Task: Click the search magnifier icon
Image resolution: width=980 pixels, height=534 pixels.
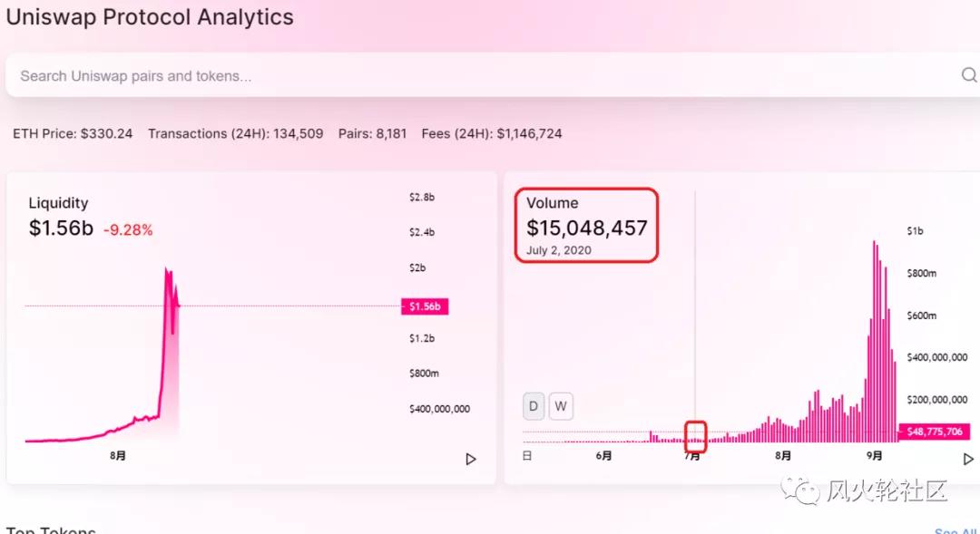Action: [x=968, y=75]
